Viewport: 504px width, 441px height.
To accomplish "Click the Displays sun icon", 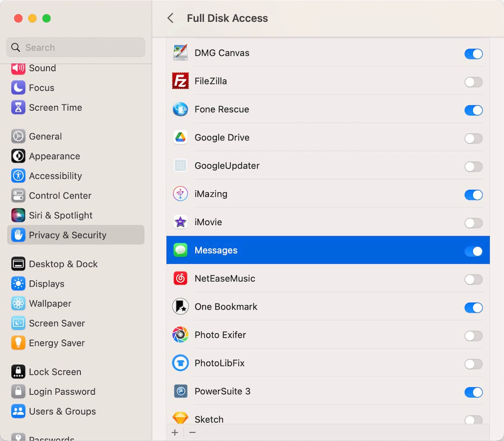I will (18, 284).
